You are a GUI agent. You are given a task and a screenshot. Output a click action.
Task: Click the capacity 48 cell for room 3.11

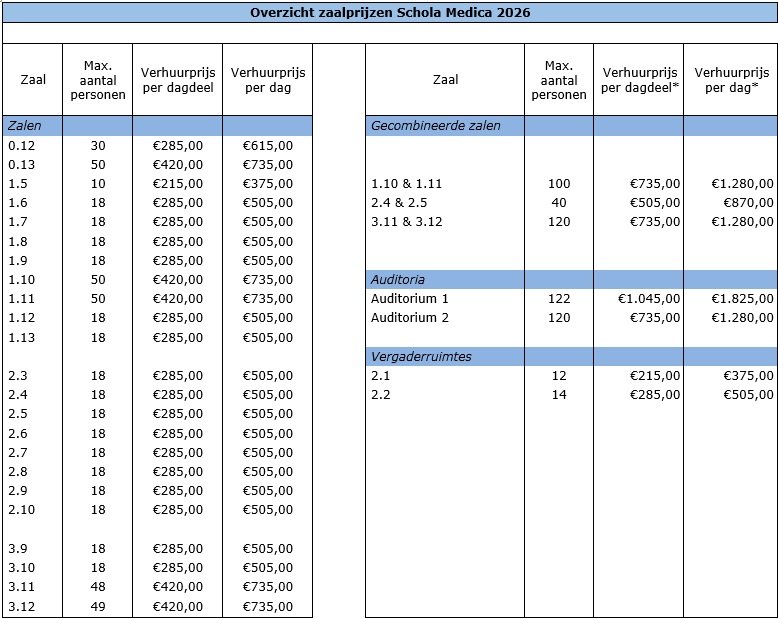click(x=98, y=587)
